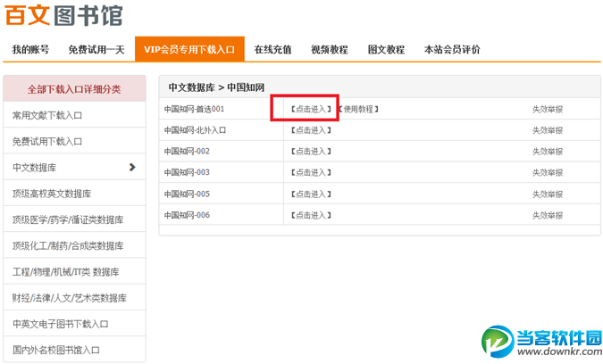The image size is (603, 364).
Task: Click the 中文数据库 > 中国知网 breadcrumb heading
Action: [x=216, y=87]
